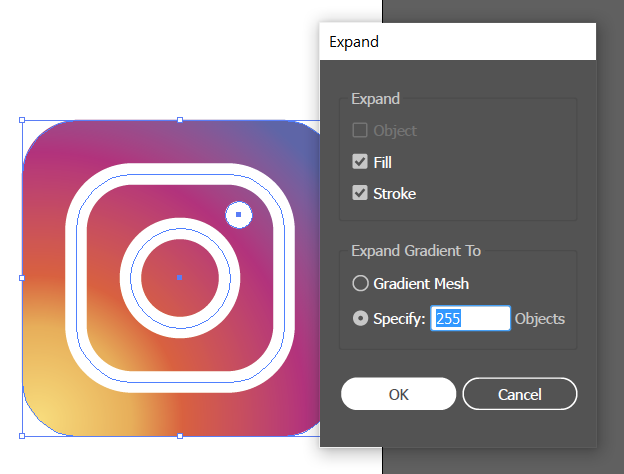Check the disabled Object checkbox
This screenshot has height=474, width=624.
360,130
